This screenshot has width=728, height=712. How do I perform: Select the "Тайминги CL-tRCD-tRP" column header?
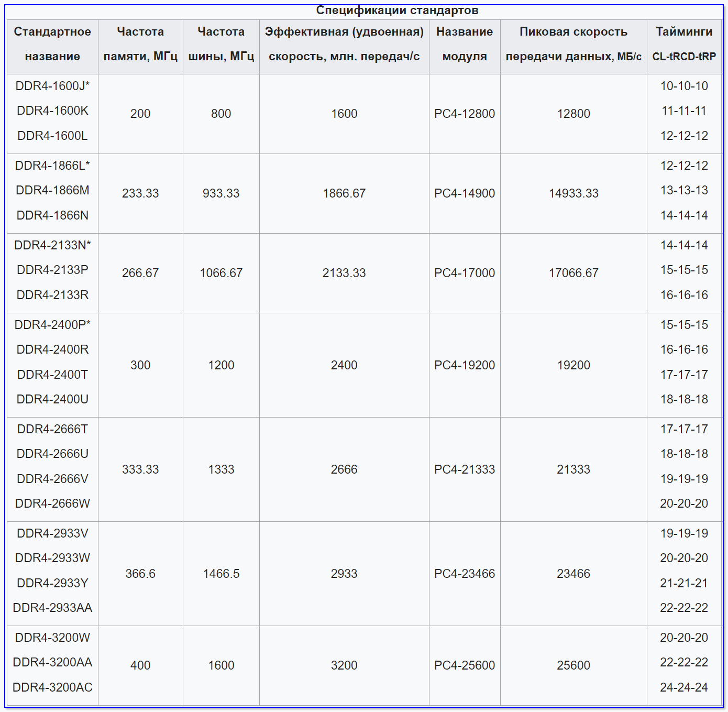tap(684, 44)
